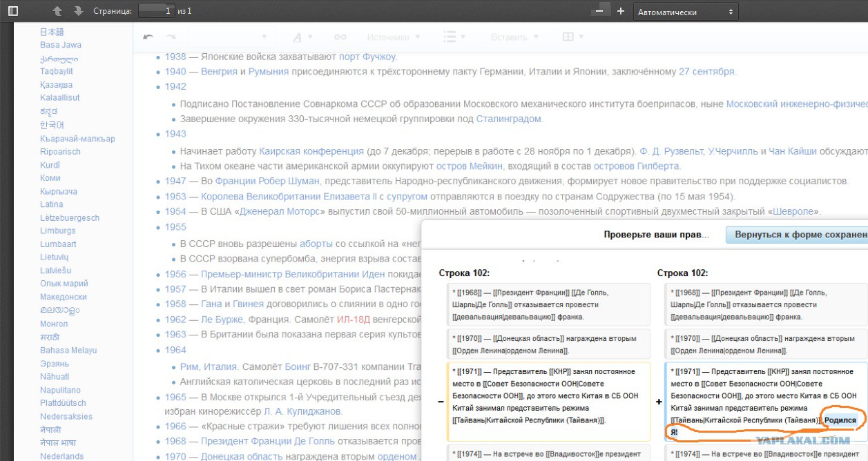
Task: Open the 'Источники' dropdown
Action: 393,37
